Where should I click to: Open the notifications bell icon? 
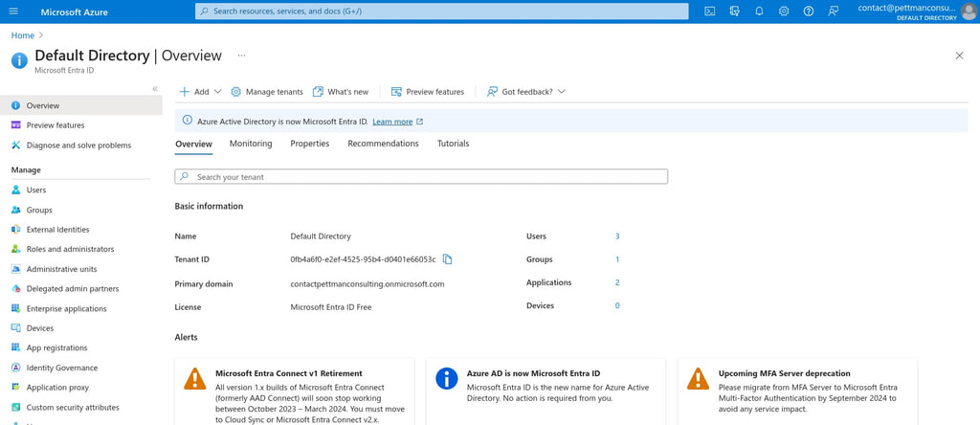tap(759, 11)
